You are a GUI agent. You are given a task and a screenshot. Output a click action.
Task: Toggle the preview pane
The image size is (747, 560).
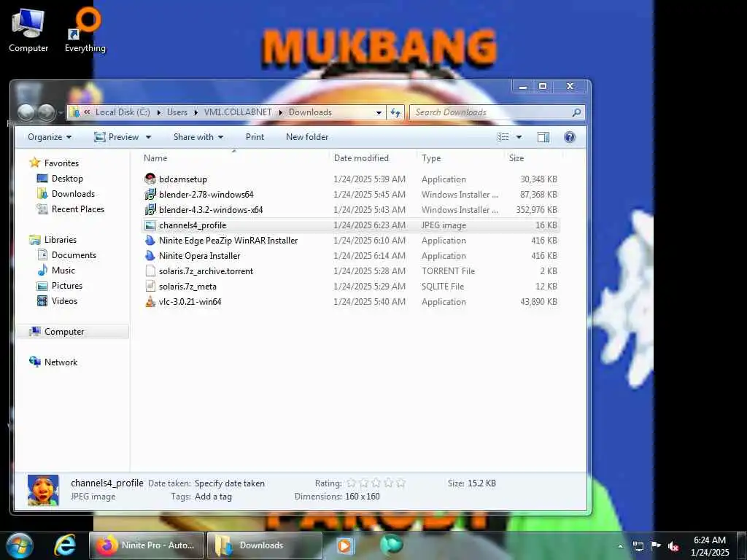pos(543,137)
